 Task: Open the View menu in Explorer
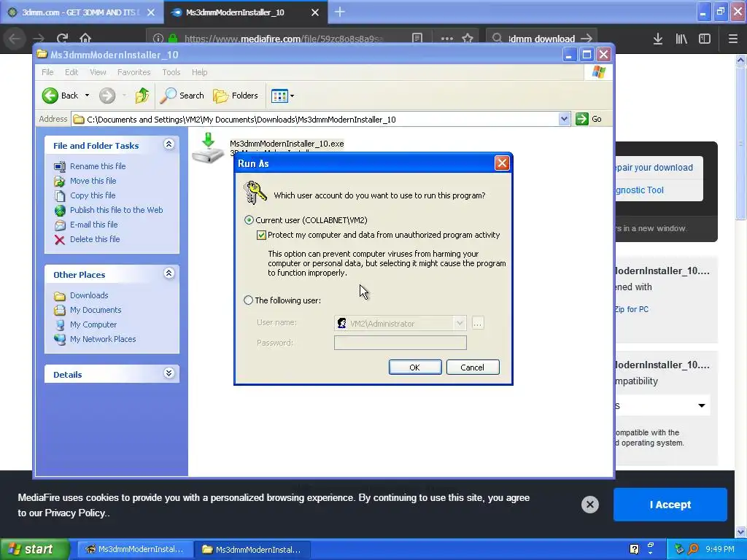point(98,72)
